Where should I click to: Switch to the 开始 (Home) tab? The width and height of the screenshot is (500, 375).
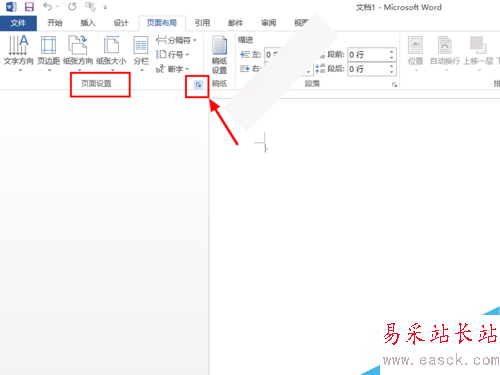click(55, 23)
